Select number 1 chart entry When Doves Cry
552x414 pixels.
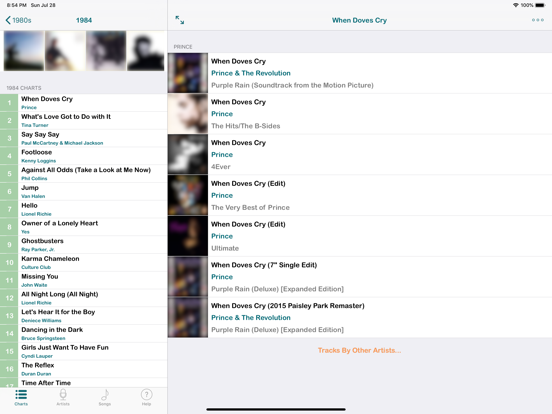coord(83,103)
